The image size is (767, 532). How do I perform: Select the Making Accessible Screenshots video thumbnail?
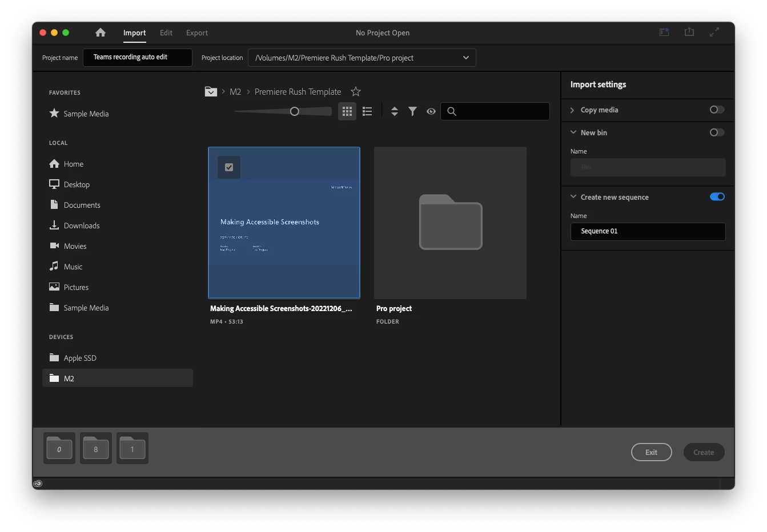click(x=284, y=223)
